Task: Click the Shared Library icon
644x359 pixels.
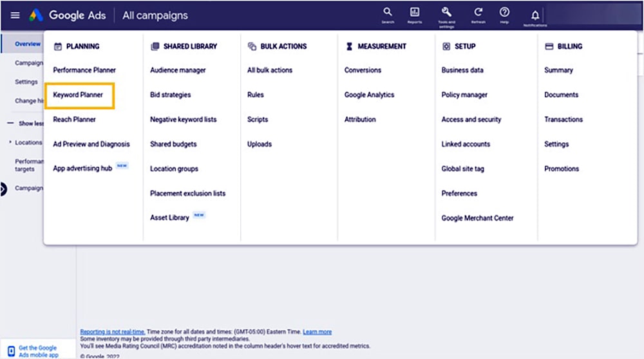Action: (x=155, y=46)
